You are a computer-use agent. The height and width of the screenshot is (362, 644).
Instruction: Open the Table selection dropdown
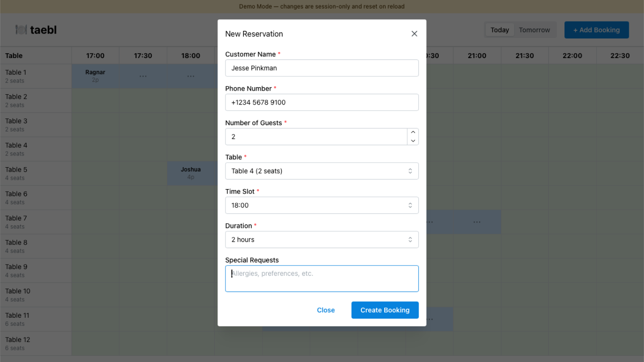pos(322,171)
